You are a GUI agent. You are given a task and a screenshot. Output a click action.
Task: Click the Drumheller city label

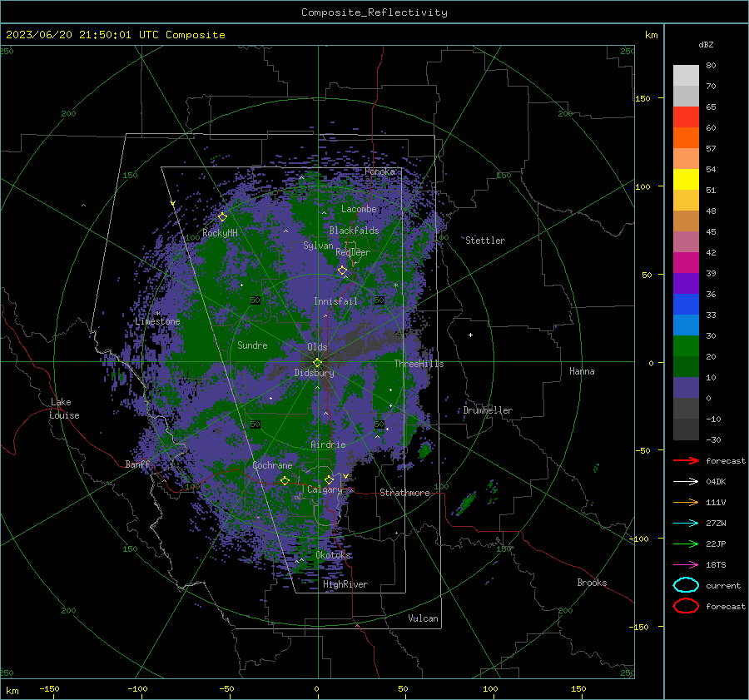(x=488, y=410)
